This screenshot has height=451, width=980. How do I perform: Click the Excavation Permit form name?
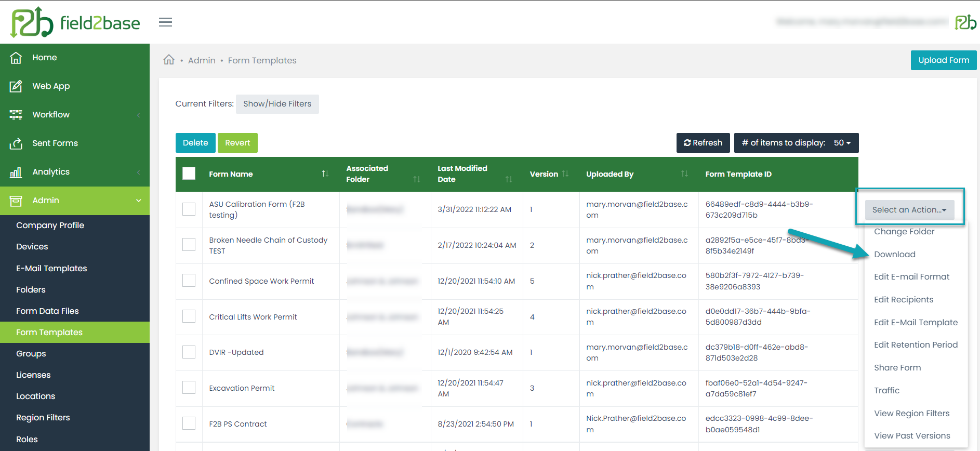click(x=242, y=388)
